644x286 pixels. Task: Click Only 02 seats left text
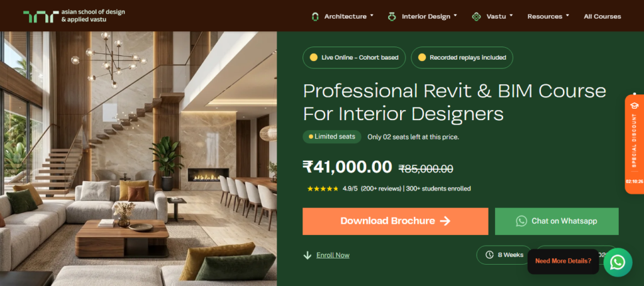click(413, 137)
